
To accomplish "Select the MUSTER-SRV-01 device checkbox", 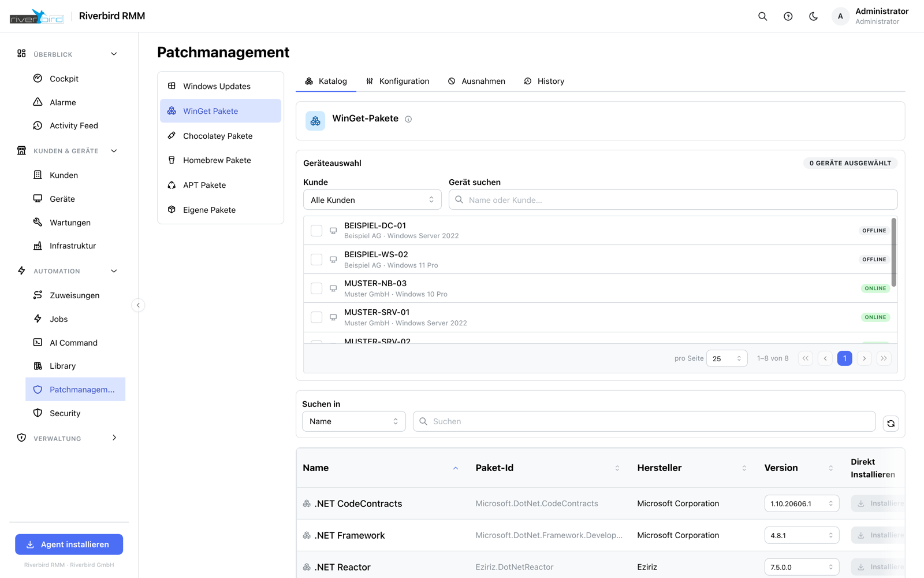I will pos(316,317).
